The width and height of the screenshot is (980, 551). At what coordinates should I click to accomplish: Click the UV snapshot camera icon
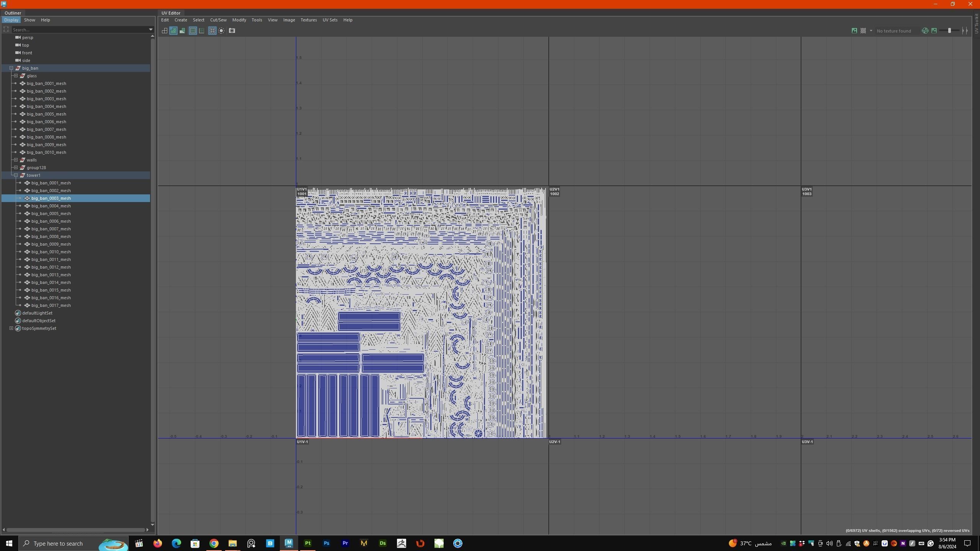click(x=232, y=31)
